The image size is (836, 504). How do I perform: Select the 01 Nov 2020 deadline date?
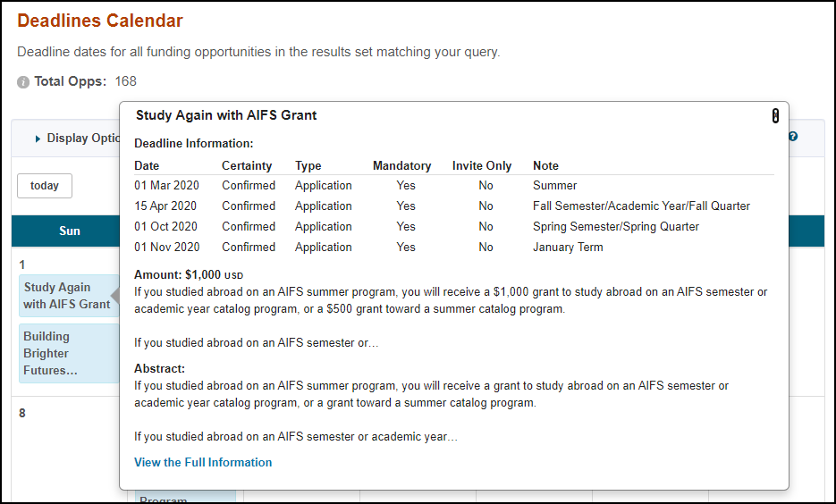point(166,248)
